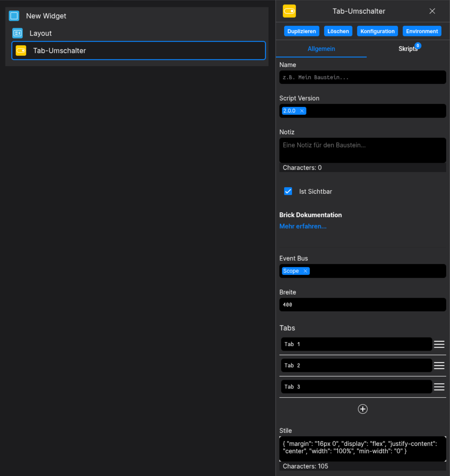
Task: Toggle the Ist Sichtbar checkbox
Action: point(288,191)
